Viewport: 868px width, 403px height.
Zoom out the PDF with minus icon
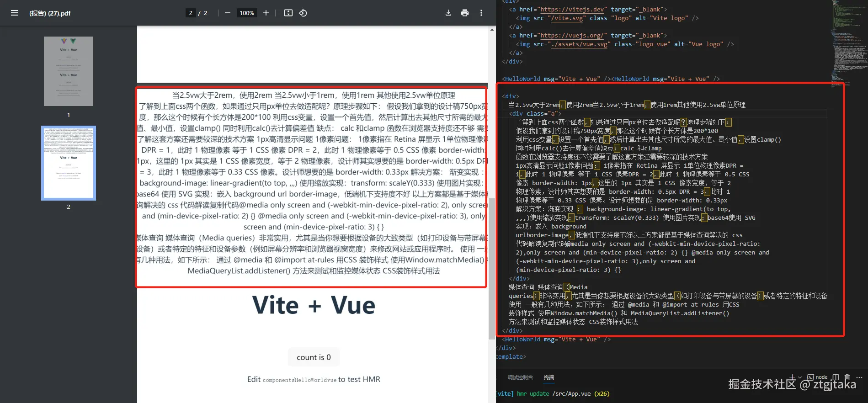pyautogui.click(x=227, y=13)
